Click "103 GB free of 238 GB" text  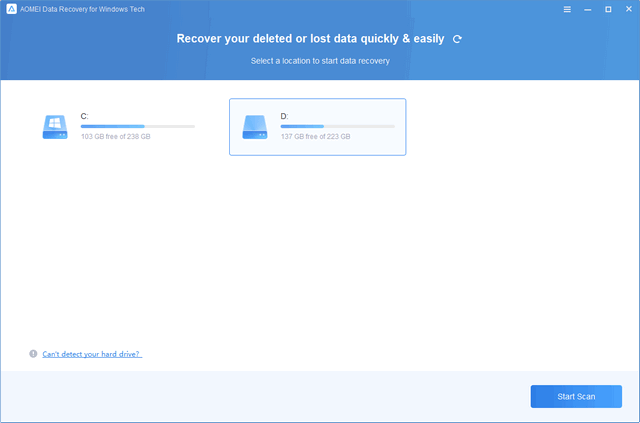click(x=116, y=136)
